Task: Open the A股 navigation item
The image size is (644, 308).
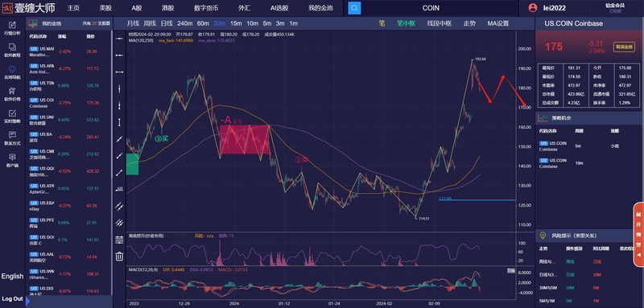Action: point(137,8)
